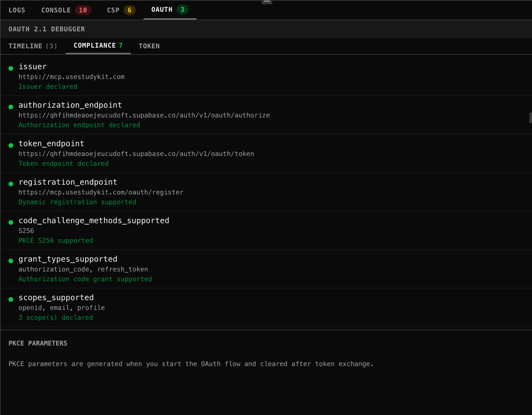Click the green status dot for token_endpoint
The height and width of the screenshot is (415, 532).
11,145
